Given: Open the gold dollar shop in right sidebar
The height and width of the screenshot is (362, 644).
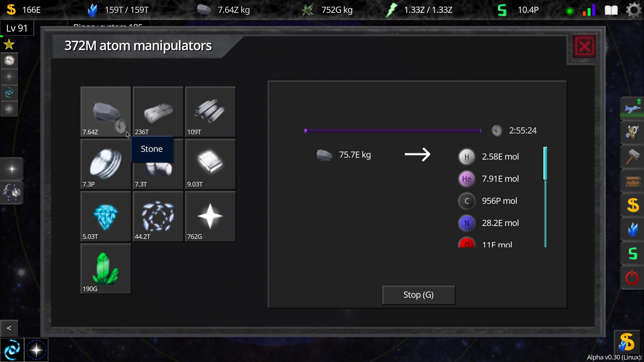Looking at the screenshot, I should click(x=633, y=205).
